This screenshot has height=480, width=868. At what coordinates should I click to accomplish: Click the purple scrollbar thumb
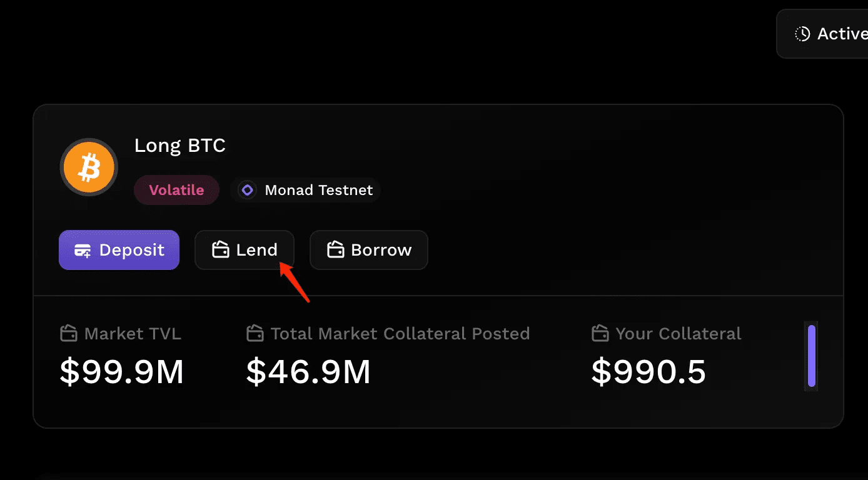[812, 356]
